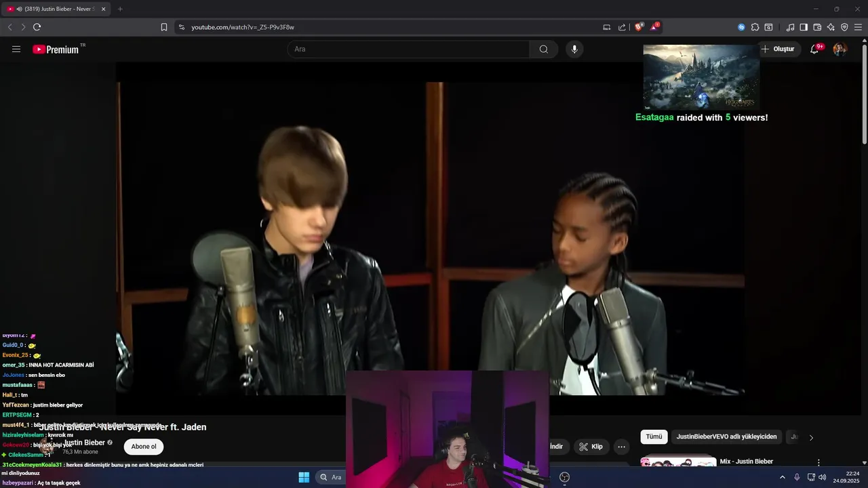Open the Extensions puzzle icon

tap(755, 27)
